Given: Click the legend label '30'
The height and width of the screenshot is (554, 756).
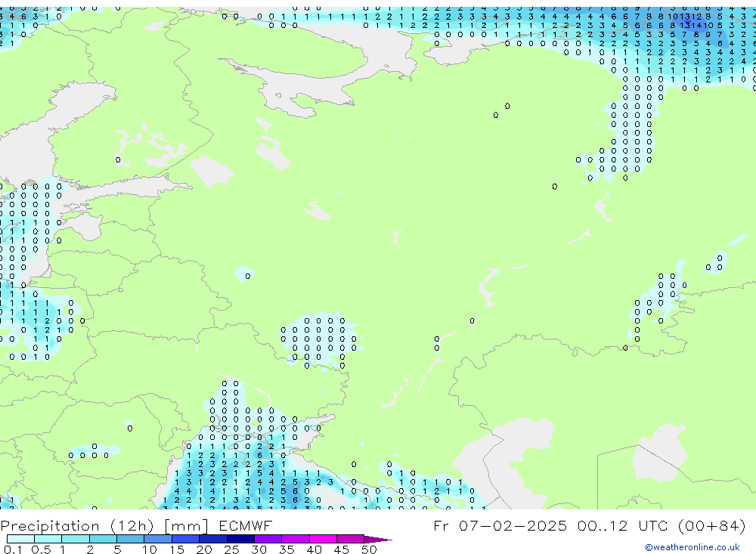Looking at the screenshot, I should pyautogui.click(x=259, y=549).
